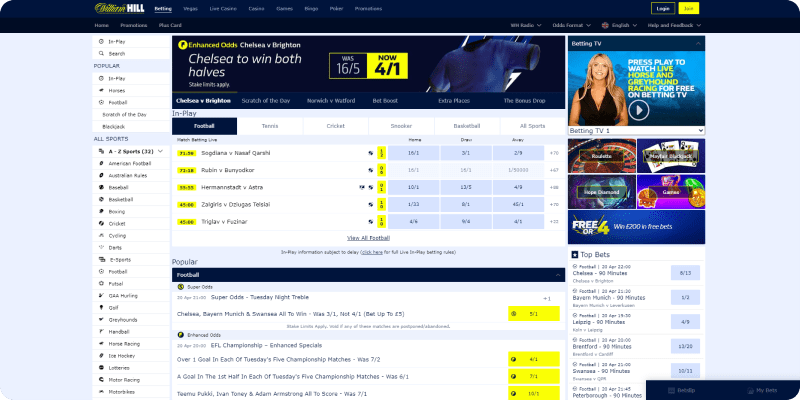Switch to the Tennis In-Play tab
The image size is (800, 400).
click(x=270, y=126)
